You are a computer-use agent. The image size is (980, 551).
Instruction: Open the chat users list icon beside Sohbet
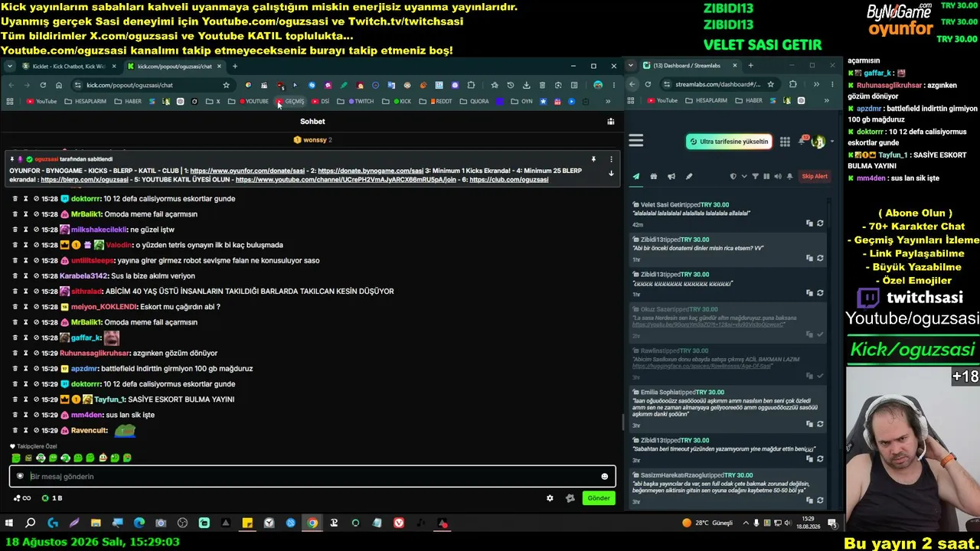[x=610, y=121]
